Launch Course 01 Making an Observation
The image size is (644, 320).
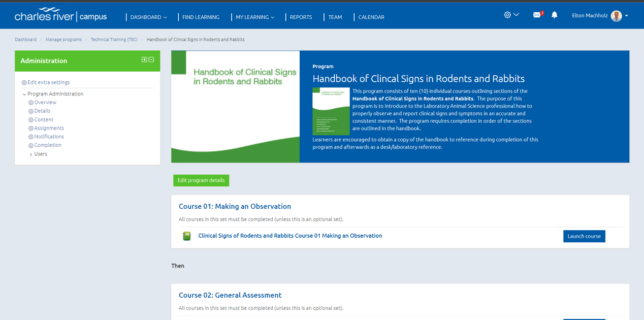[x=584, y=236]
